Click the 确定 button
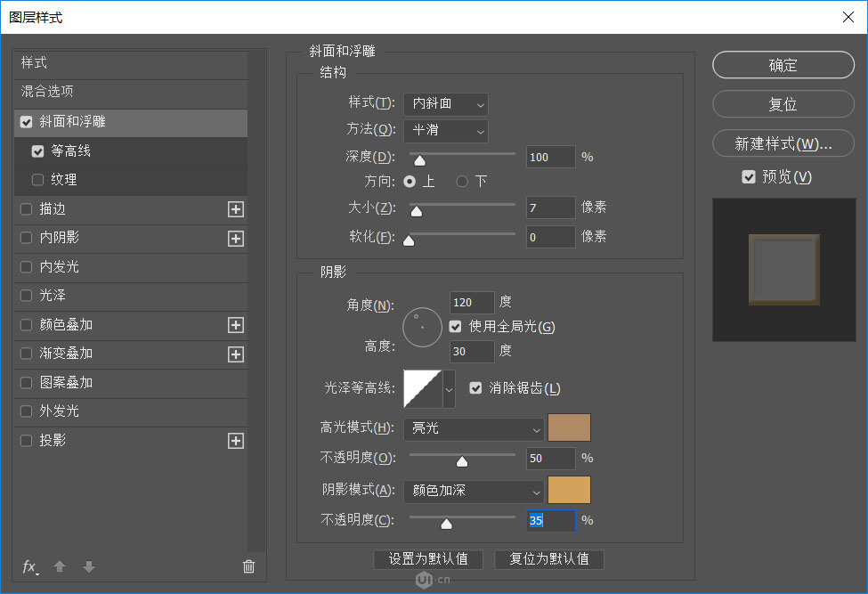Screen dimensions: 868x594 pos(783,65)
